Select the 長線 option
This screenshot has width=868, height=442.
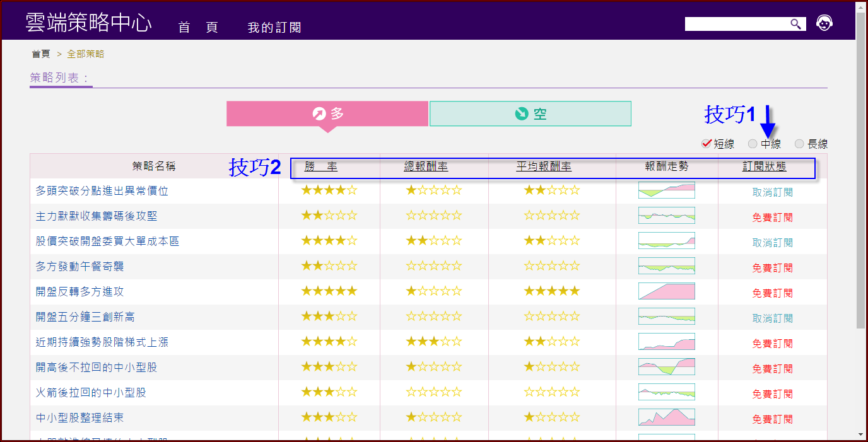[799, 144]
